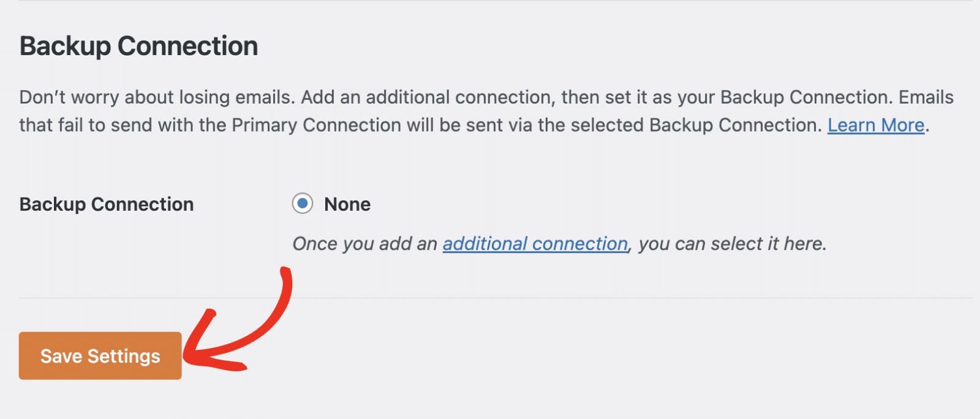Click the "Once you add an" hint text

[x=364, y=244]
